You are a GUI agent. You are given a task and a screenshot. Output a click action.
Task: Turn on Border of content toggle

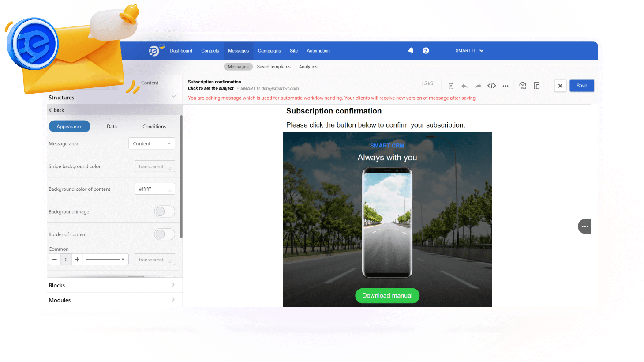tap(165, 234)
